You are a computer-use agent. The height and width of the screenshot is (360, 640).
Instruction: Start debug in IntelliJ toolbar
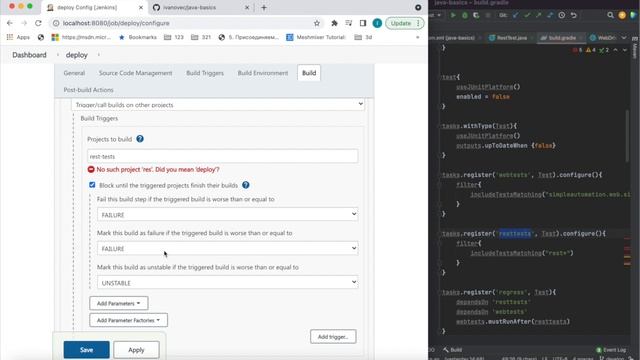[x=464, y=15]
